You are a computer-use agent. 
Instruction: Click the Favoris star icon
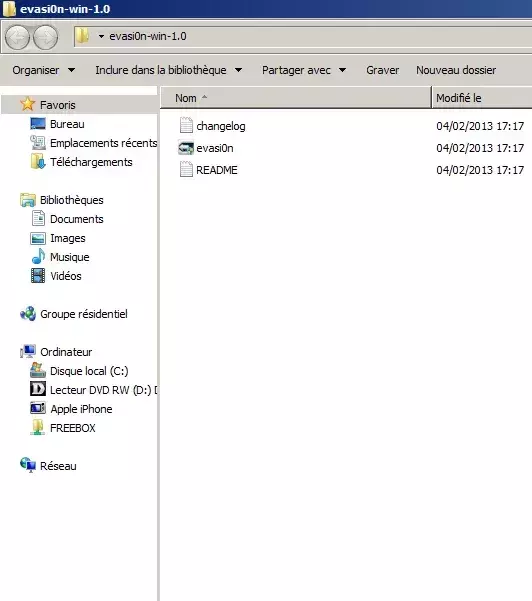[x=28, y=104]
